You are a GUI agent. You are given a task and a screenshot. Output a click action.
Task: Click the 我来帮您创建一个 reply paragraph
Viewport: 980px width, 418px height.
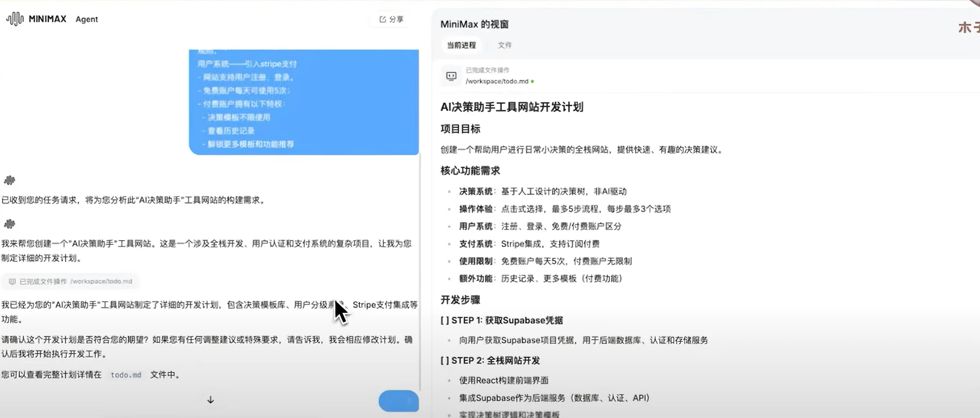[x=206, y=251]
